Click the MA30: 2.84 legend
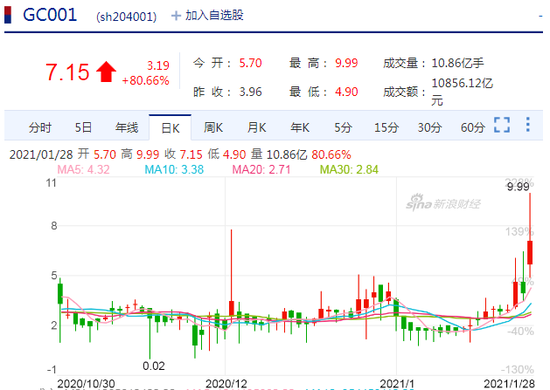This screenshot has width=550, height=390. (x=349, y=170)
